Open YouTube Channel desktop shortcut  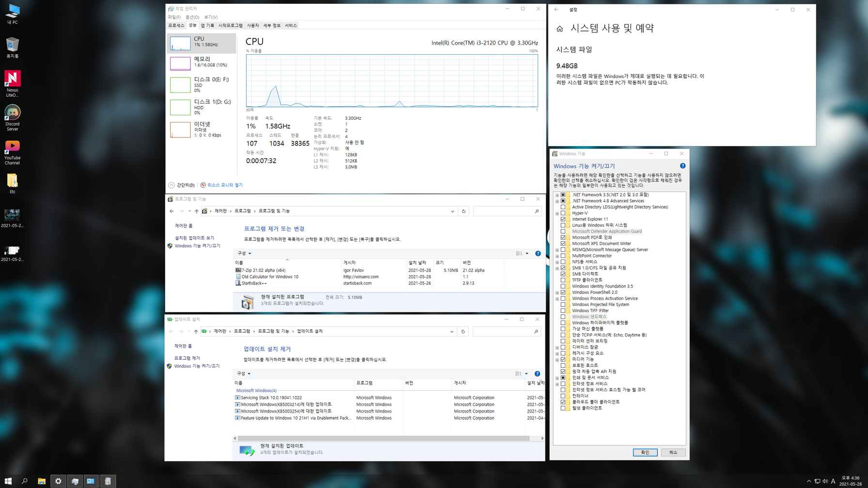tap(12, 152)
